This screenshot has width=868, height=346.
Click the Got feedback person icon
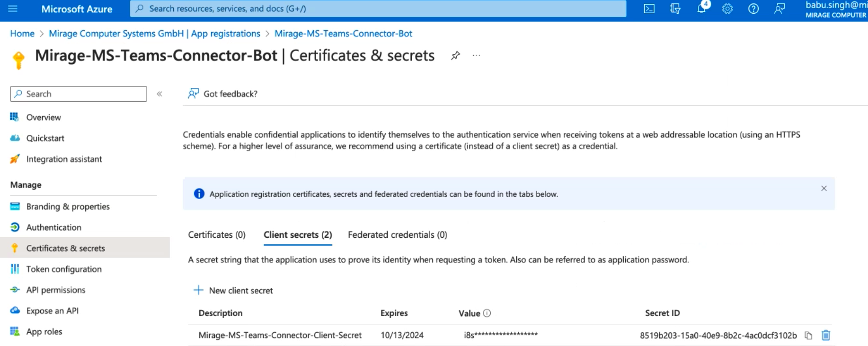point(193,94)
